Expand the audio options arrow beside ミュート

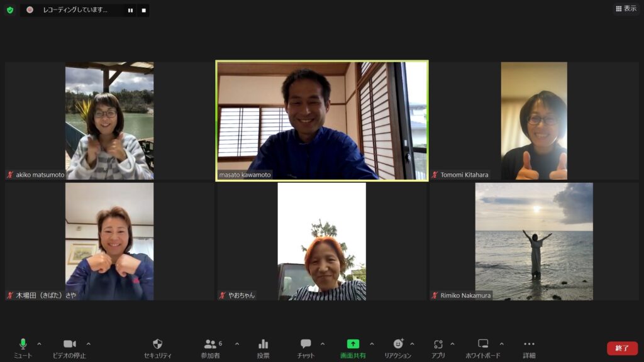point(39,344)
